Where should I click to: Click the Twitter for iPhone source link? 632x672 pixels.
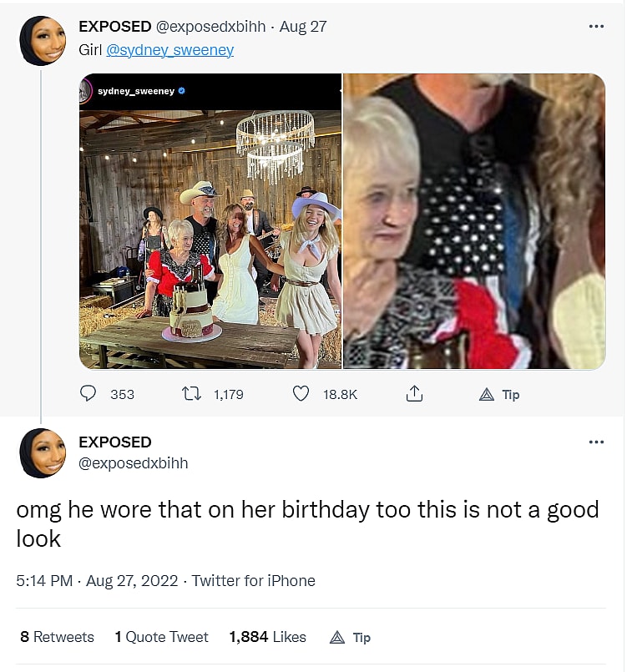(x=254, y=581)
